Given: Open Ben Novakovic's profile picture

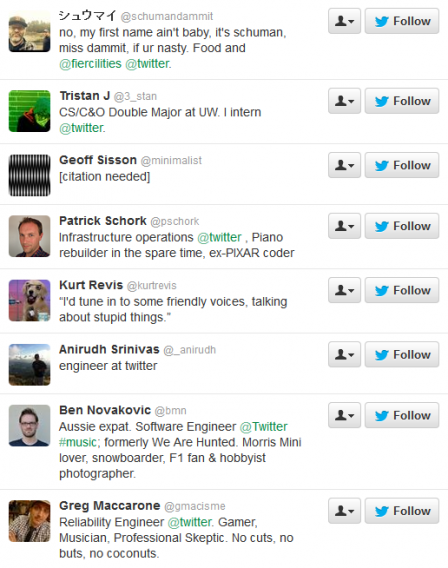Looking at the screenshot, I should [30, 426].
